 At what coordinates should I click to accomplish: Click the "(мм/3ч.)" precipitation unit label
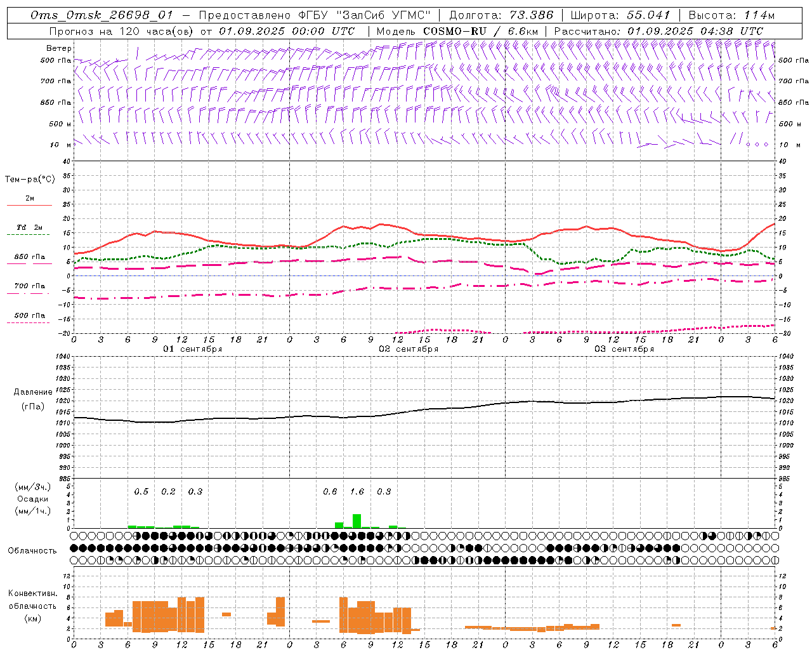(32, 487)
